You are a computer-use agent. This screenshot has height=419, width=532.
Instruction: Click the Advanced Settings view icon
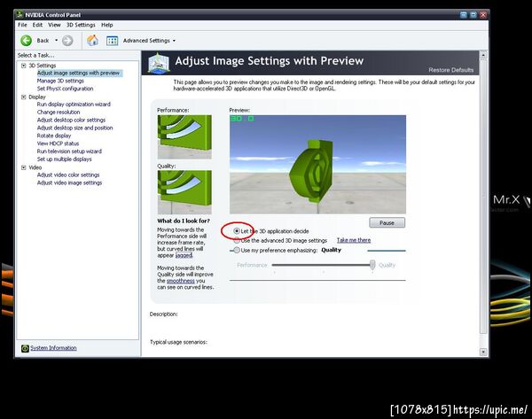112,41
